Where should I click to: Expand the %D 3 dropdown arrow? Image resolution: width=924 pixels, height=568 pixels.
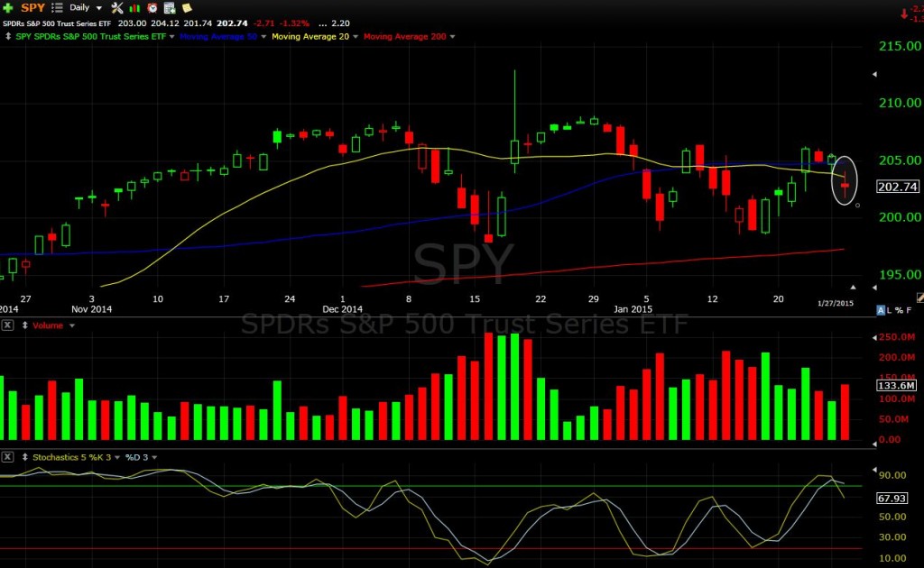click(x=154, y=457)
